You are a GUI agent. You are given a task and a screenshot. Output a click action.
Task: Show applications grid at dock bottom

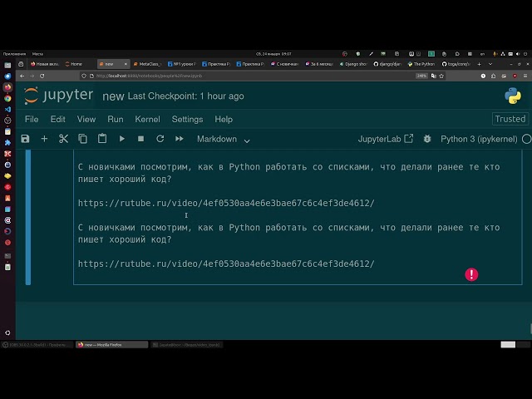point(7,332)
